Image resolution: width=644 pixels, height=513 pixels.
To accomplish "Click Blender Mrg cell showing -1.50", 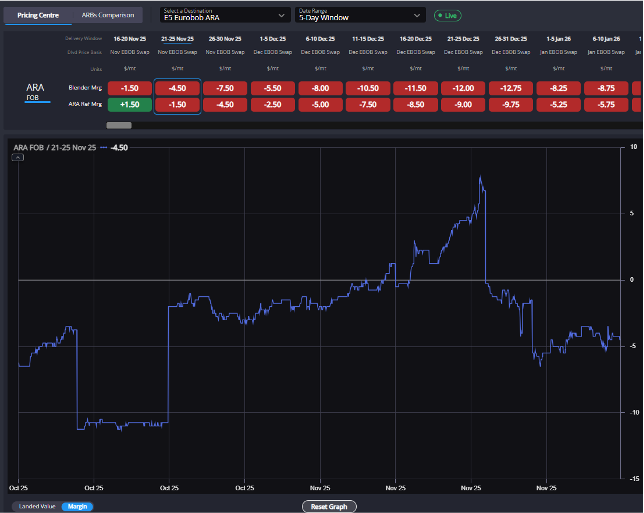I will tap(130, 88).
